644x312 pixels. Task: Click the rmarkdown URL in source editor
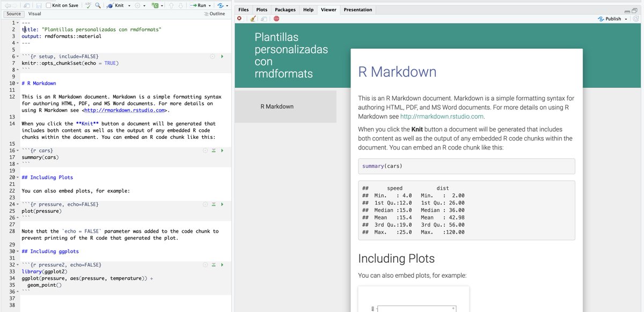125,110
